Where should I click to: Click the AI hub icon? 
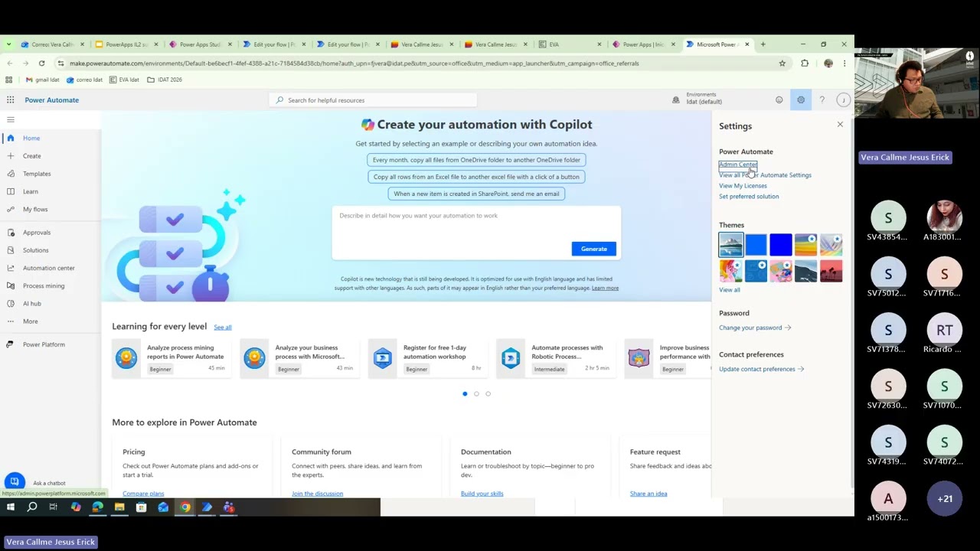[11, 304]
